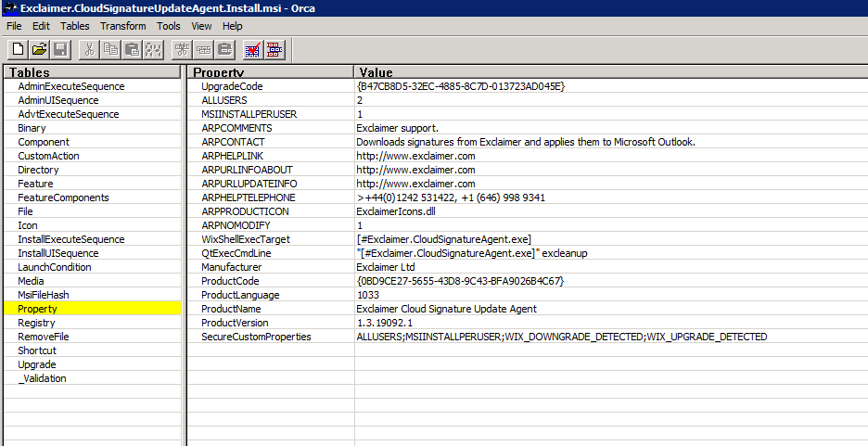Select the Registry table in list
This screenshot has height=446, width=868.
pos(36,323)
